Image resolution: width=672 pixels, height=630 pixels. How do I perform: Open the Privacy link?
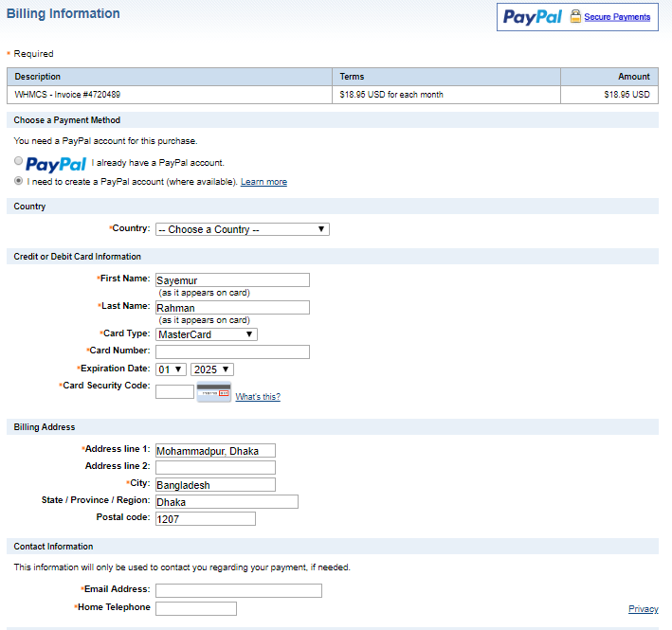coord(644,609)
